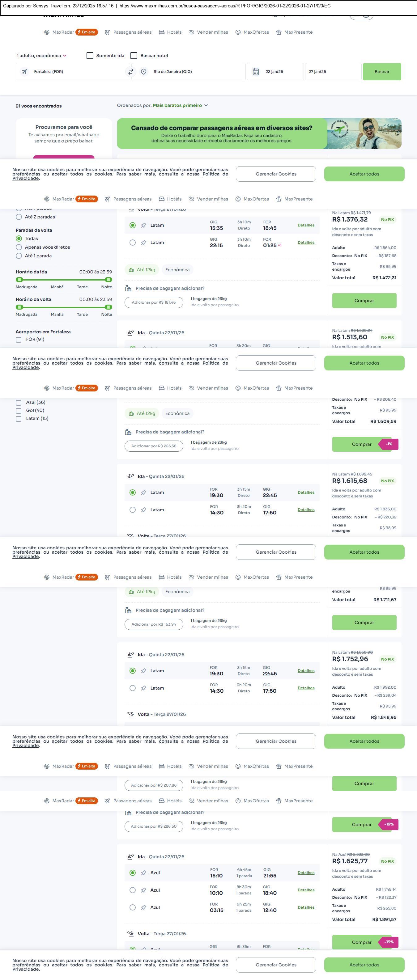
Task: Click the Rio de Janeiro (GIG) destination field
Action: 190,71
